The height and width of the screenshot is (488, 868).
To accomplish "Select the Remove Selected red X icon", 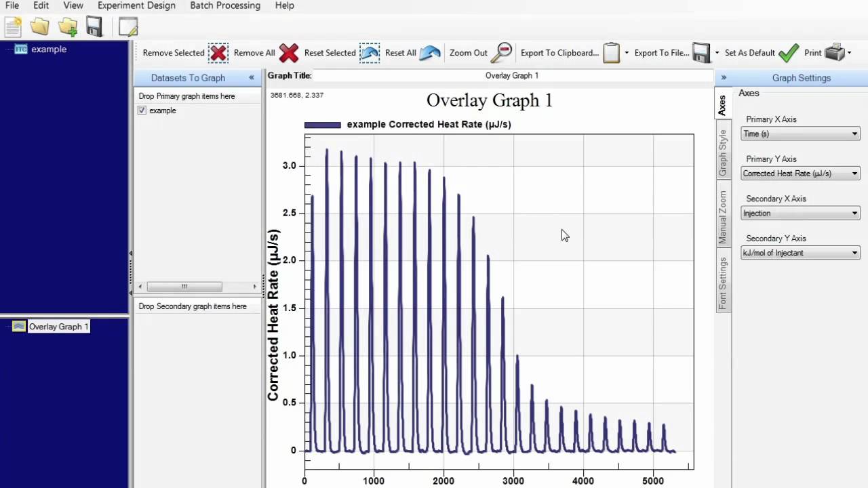I will pos(218,52).
